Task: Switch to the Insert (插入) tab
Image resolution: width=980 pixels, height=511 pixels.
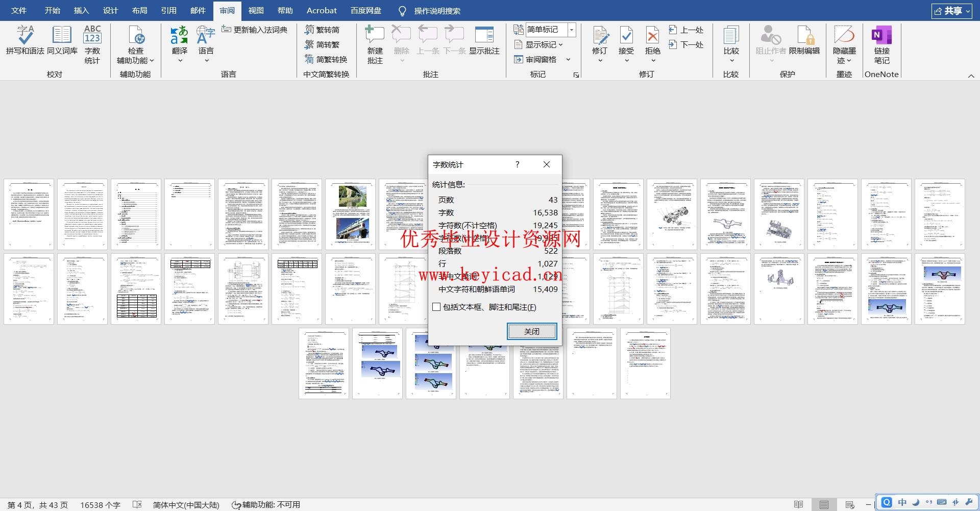Action: (x=81, y=10)
